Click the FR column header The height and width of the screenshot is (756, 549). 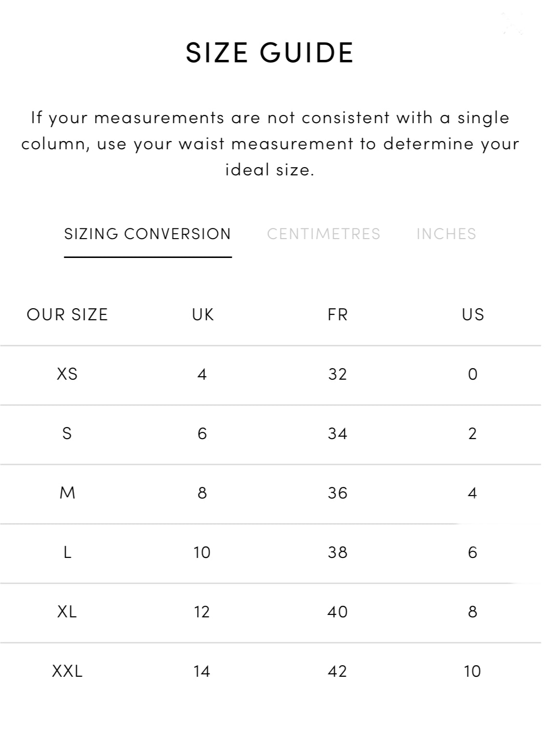click(338, 314)
